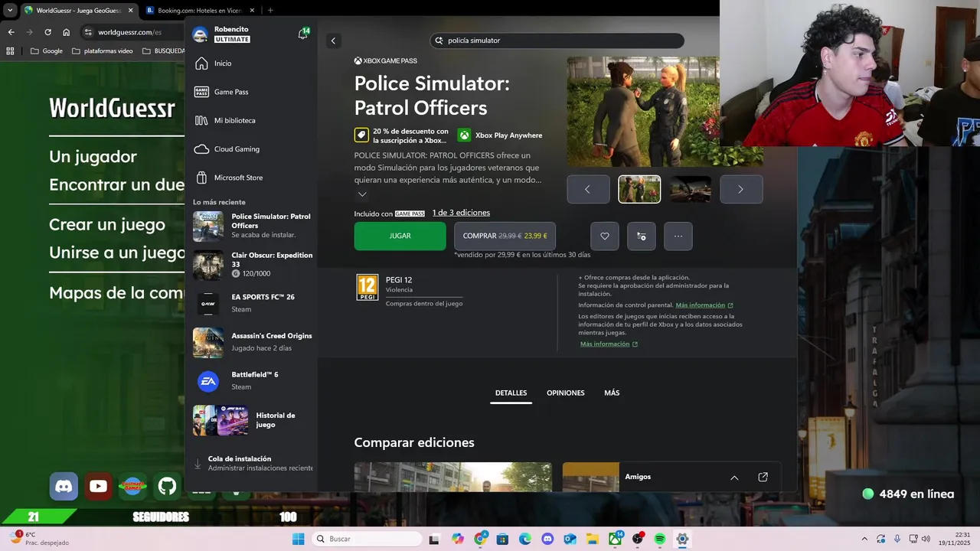Viewport: 980px width, 551px height.
Task: Select the first screenshot thumbnail
Action: (639, 189)
